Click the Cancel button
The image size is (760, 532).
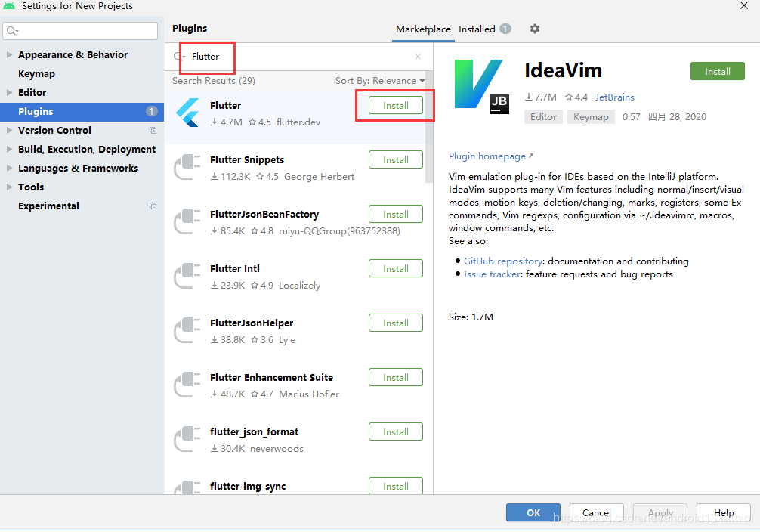coord(597,512)
